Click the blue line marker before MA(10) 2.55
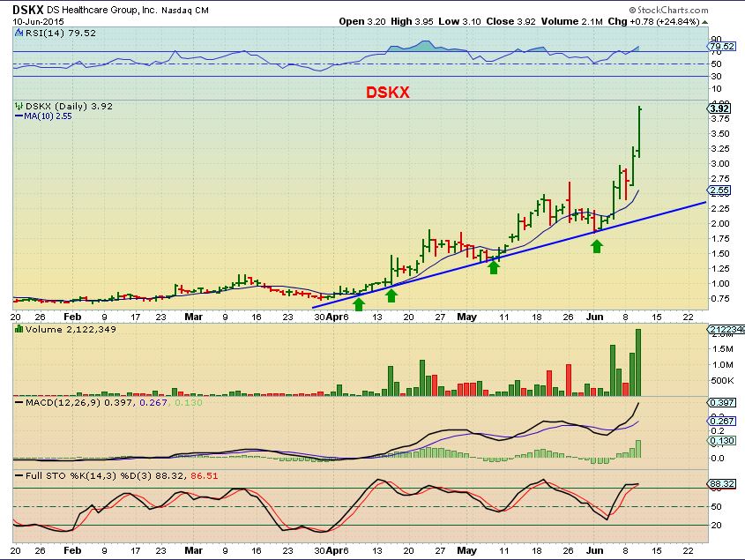This screenshot has width=745, height=560. click(19, 116)
